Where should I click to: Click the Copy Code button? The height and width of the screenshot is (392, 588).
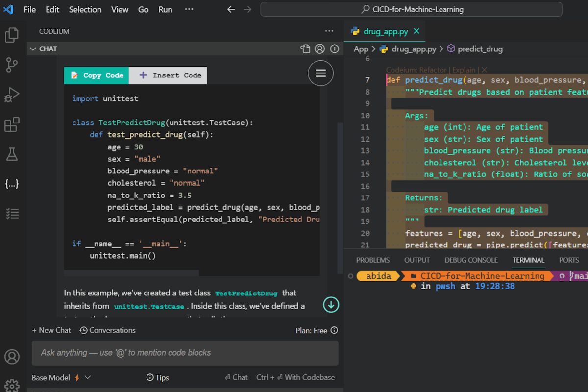(x=97, y=75)
